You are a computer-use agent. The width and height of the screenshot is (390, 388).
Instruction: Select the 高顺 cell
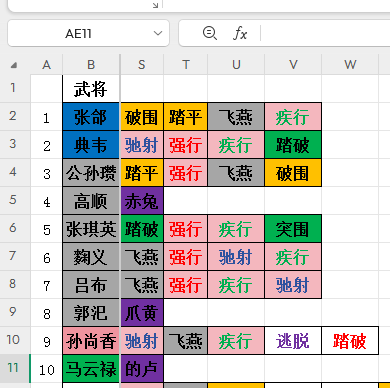point(91,201)
